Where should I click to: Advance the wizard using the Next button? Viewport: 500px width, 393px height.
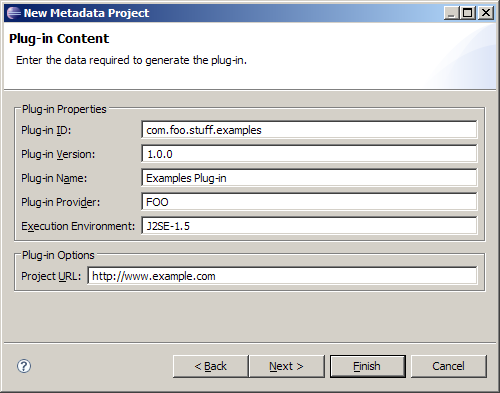[287, 366]
